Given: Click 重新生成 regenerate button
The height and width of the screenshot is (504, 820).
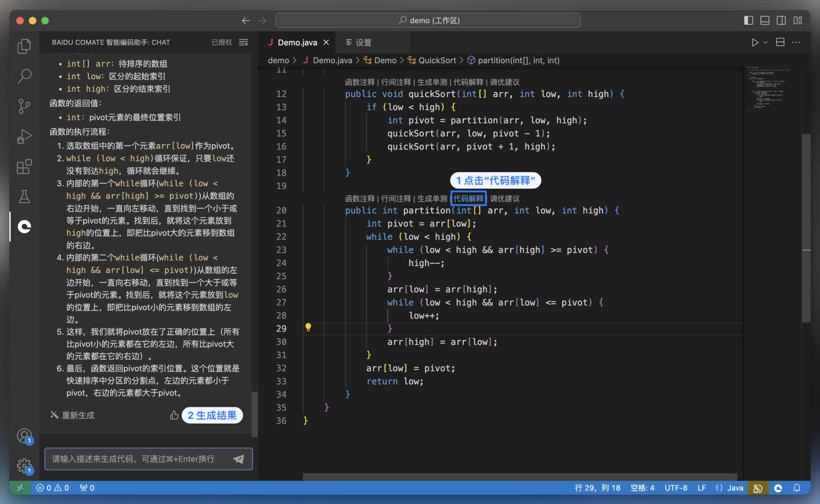Looking at the screenshot, I should pos(73,415).
